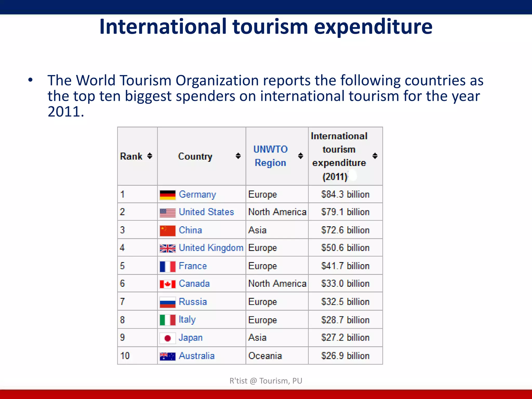Image resolution: width=532 pixels, height=399 pixels.
Task: Click the 'Rank' column header text
Action: point(131,156)
